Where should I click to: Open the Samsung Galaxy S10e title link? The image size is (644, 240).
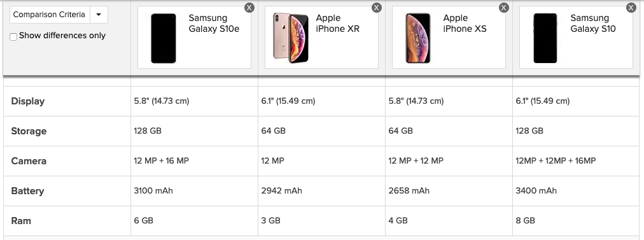click(x=214, y=23)
